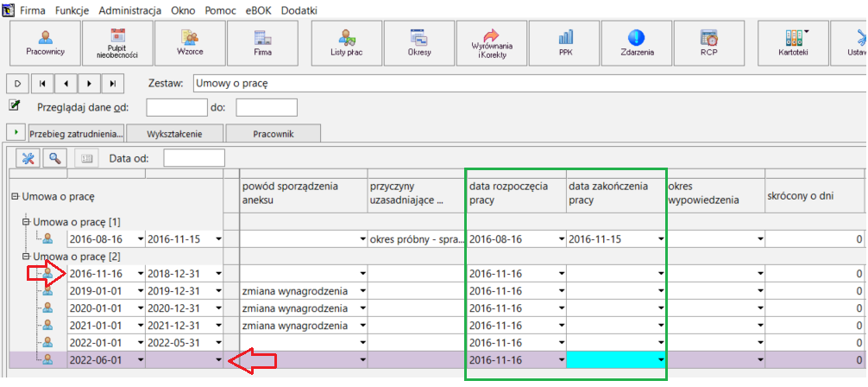This screenshot has height=387, width=868.
Task: Open the RCP toolbar button
Action: point(709,43)
